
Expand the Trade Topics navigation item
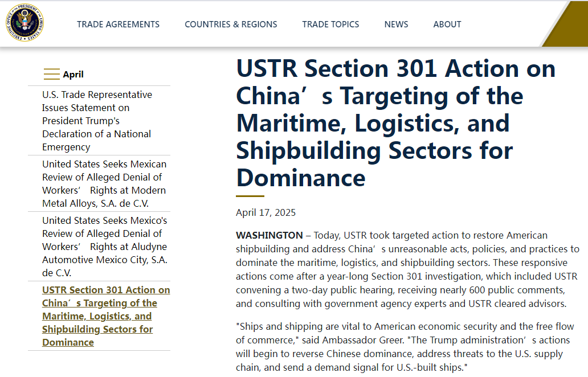(330, 24)
